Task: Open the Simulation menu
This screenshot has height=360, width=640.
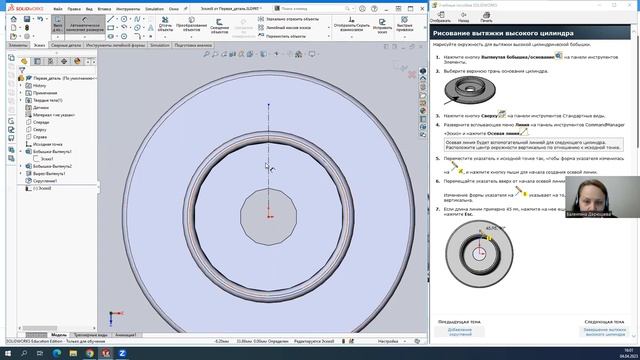Action: [x=154, y=9]
